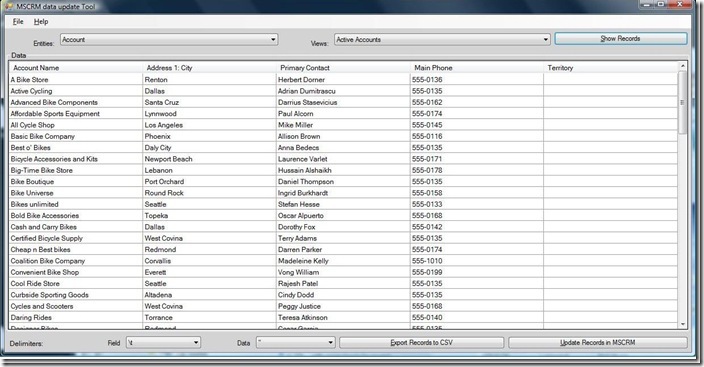Click the Main Phone column header

click(476, 68)
